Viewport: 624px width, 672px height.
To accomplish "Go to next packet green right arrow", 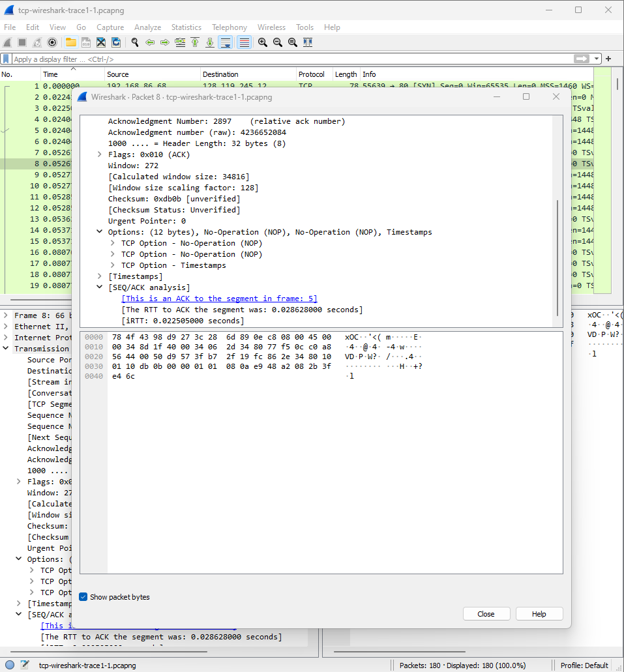I will [165, 42].
